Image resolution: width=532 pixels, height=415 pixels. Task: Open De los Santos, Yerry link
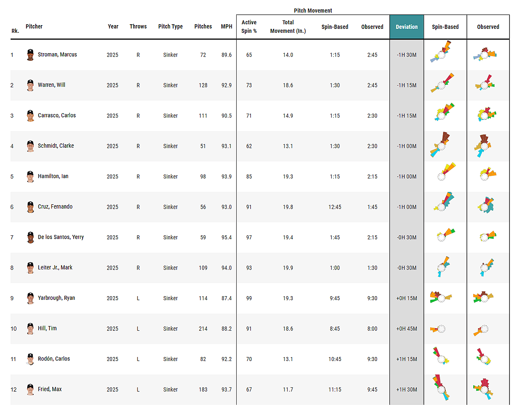(x=60, y=237)
